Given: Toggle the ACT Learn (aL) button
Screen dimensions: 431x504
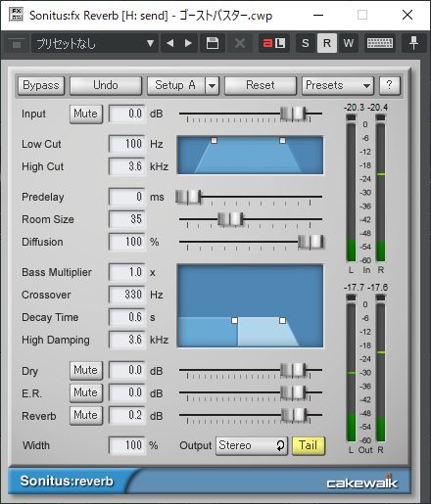Looking at the screenshot, I should click(x=274, y=43).
